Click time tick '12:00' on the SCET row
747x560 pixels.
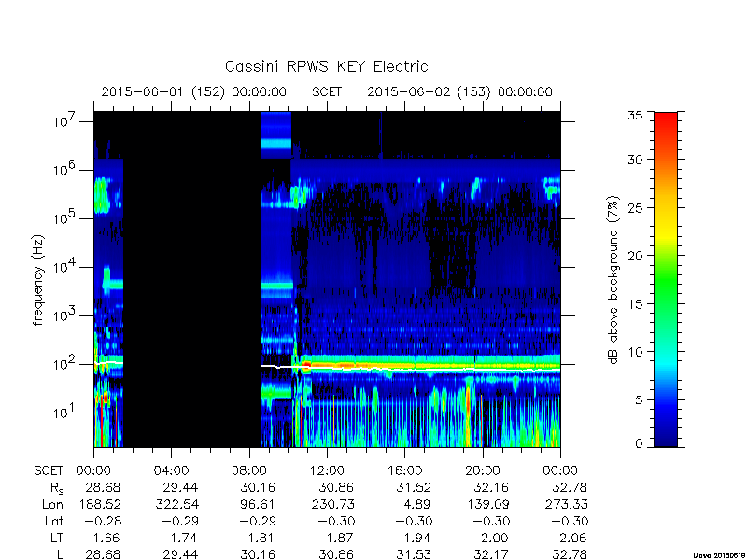point(327,471)
